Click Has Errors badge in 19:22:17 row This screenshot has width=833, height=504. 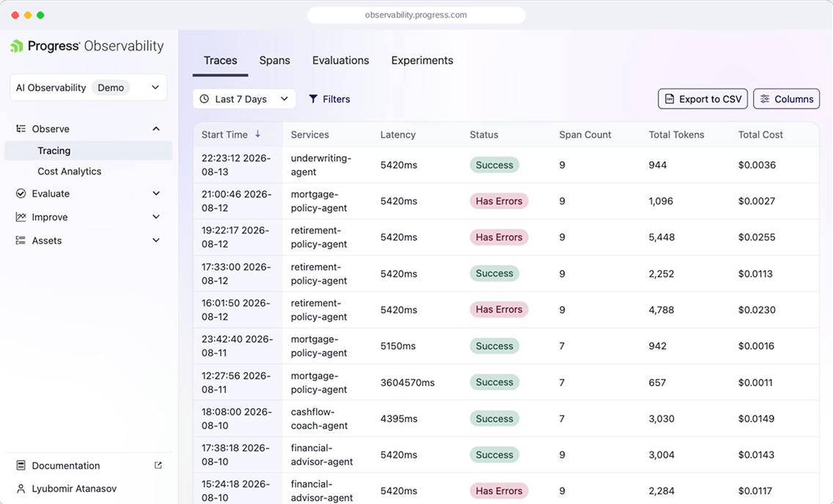pyautogui.click(x=499, y=237)
